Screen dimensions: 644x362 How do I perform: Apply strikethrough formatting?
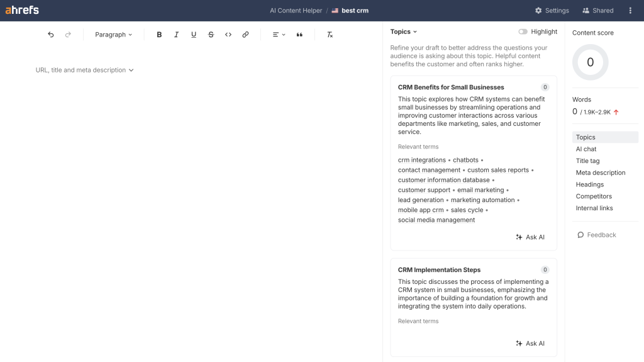click(211, 35)
